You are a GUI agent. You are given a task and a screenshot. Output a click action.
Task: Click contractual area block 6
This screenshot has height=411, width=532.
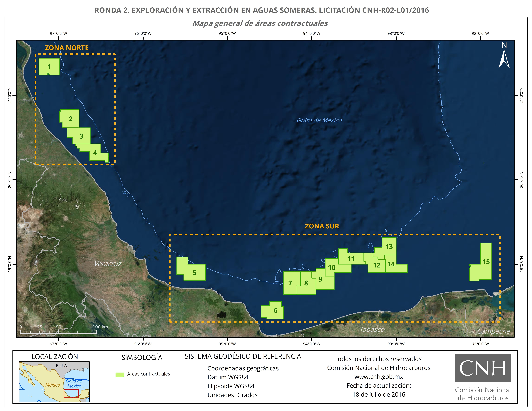pos(275,310)
